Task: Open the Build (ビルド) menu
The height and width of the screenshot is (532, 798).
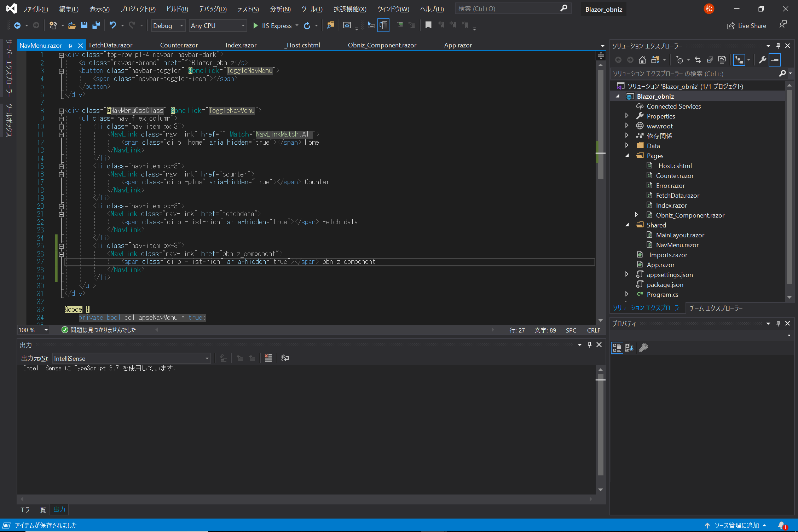Action: (x=177, y=9)
